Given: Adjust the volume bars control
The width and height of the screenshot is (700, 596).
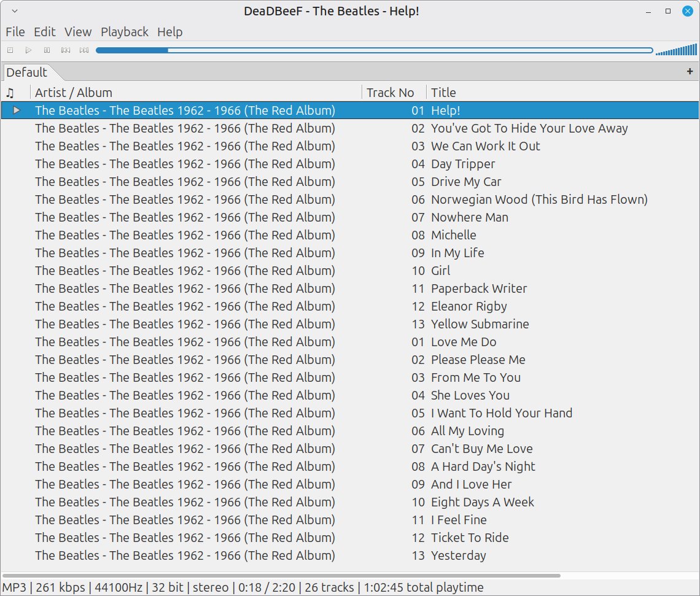Looking at the screenshot, I should 676,50.
